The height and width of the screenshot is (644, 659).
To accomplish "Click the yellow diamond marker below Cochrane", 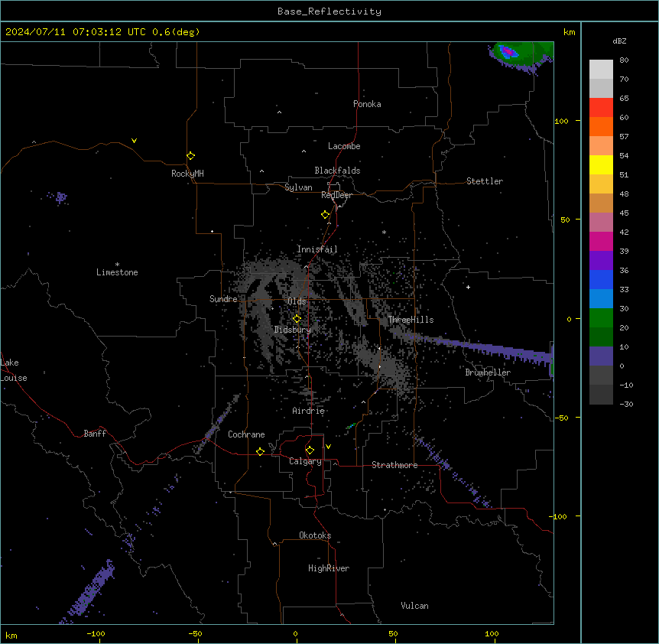I will pyautogui.click(x=260, y=451).
